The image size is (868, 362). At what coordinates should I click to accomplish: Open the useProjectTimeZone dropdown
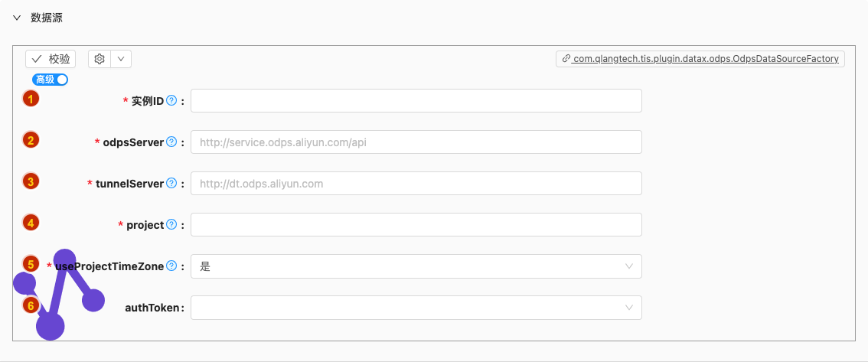(416, 266)
